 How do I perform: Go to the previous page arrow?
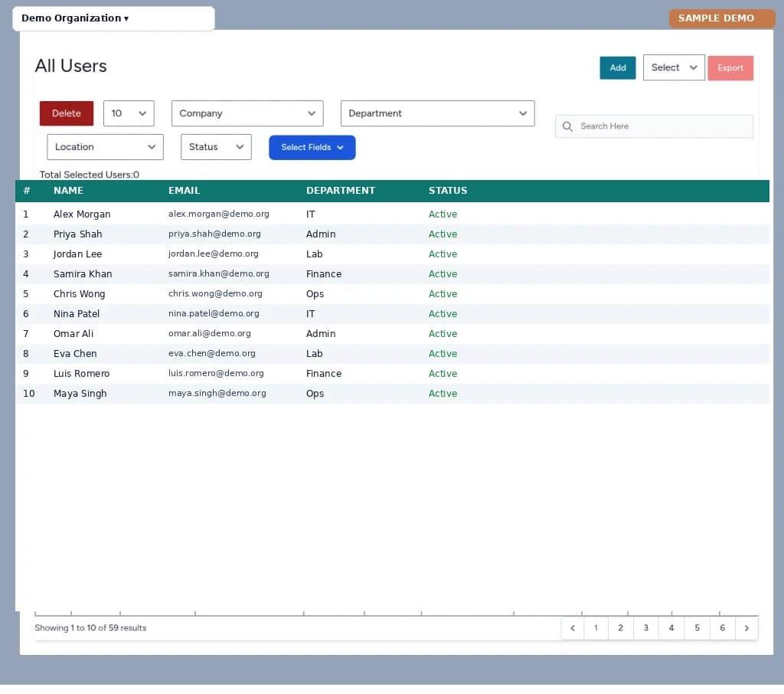tap(573, 628)
